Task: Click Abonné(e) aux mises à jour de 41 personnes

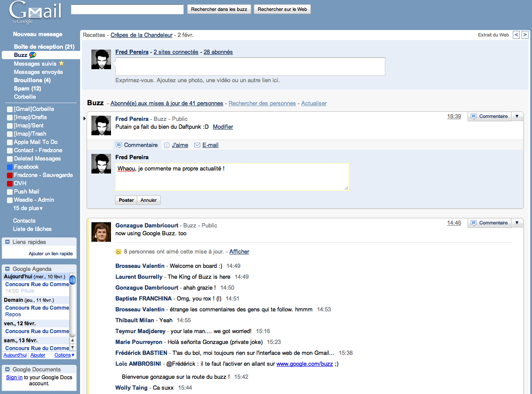Action: coord(167,104)
